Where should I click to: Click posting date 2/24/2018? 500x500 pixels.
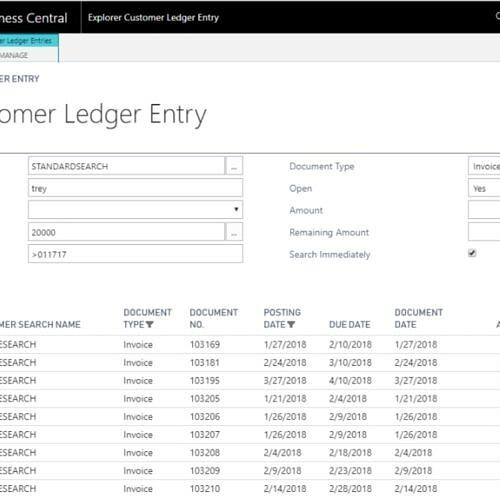[285, 362]
